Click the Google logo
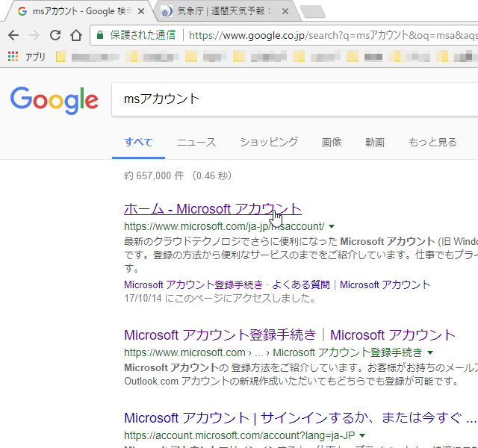This screenshot has height=448, width=478. tap(55, 100)
